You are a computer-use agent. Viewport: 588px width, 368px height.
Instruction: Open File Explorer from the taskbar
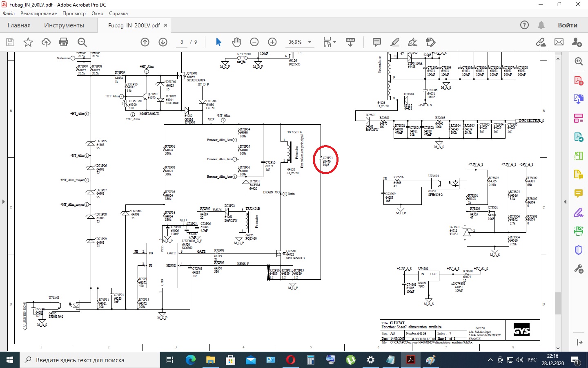210,360
